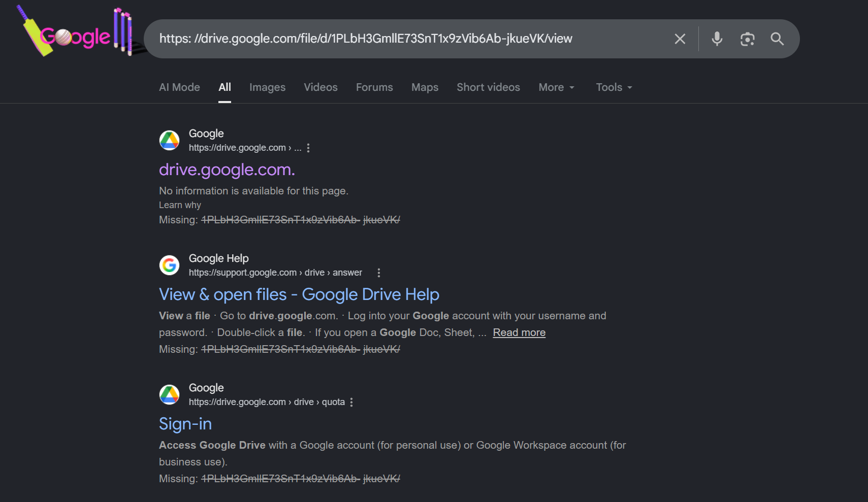Open the Forums tab
The width and height of the screenshot is (868, 502).
pos(374,87)
